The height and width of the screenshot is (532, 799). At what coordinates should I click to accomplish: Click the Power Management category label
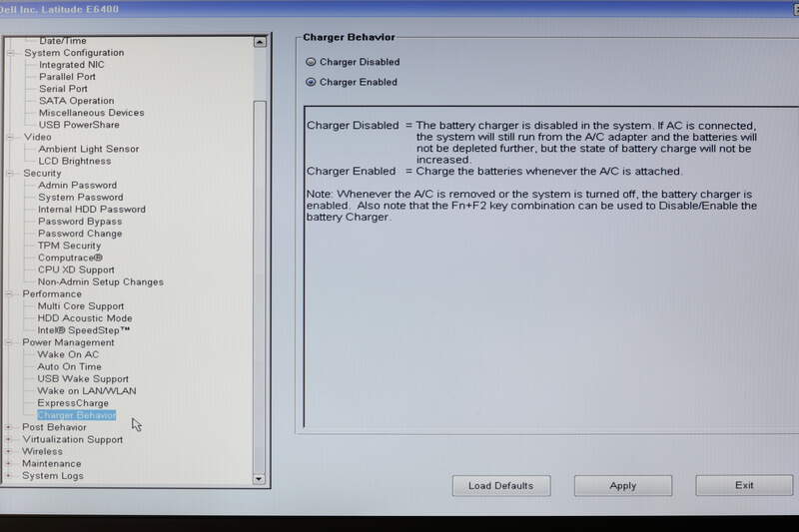point(68,342)
